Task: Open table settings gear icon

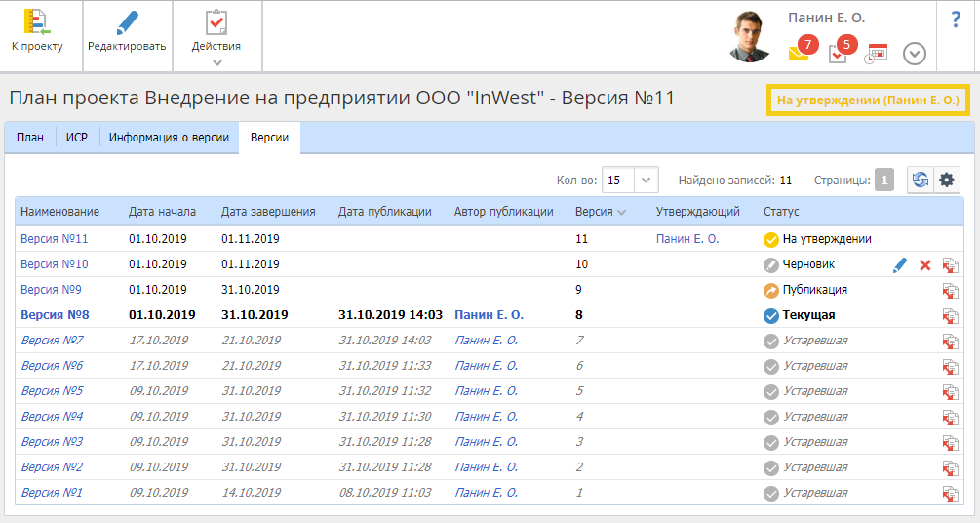Action: coord(945,180)
